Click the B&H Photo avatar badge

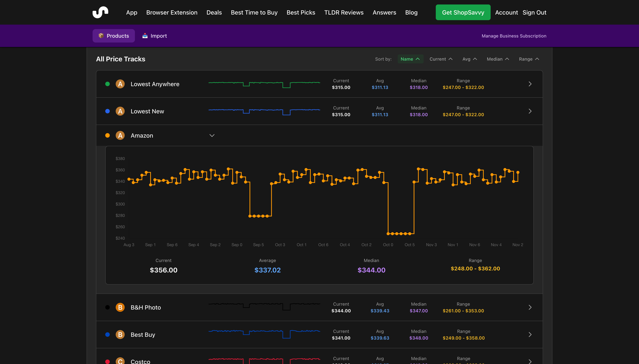120,307
